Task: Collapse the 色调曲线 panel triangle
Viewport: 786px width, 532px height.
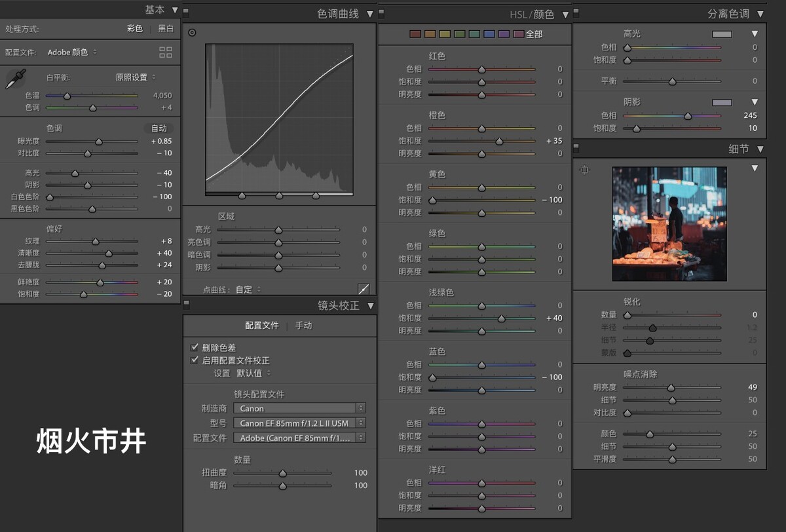Action: (370, 14)
